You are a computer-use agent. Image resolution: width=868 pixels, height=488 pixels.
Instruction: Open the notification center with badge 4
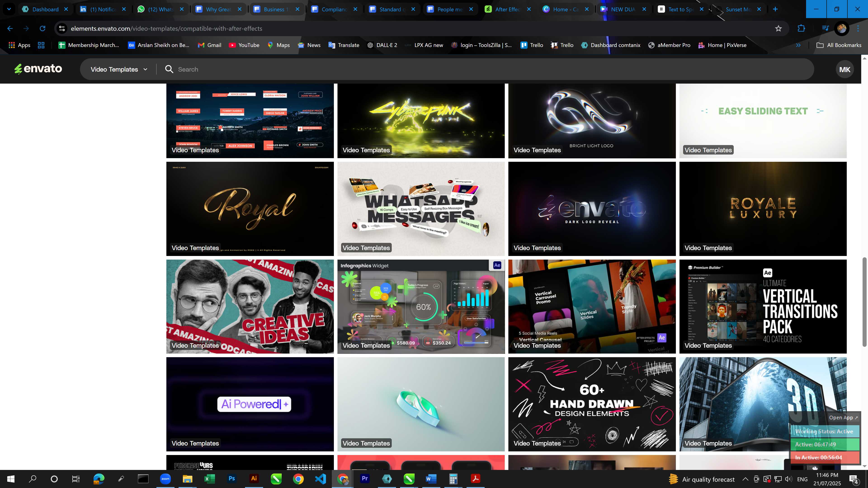pyautogui.click(x=854, y=479)
